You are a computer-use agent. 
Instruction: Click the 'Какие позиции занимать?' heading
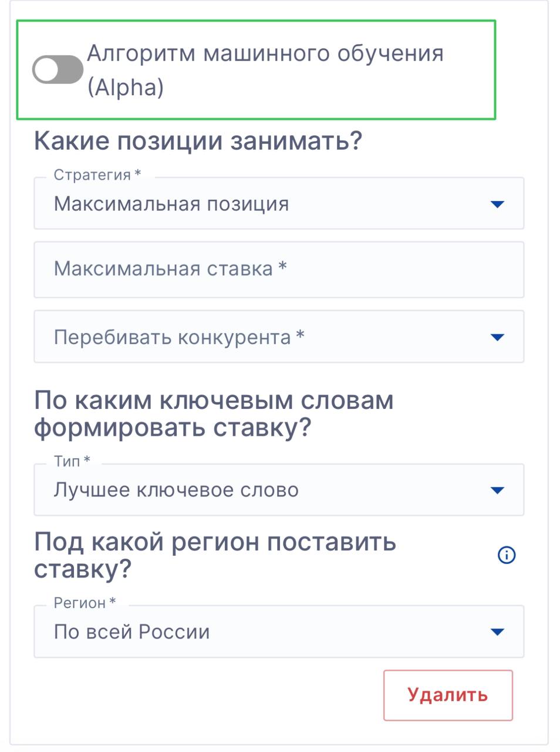tap(198, 141)
